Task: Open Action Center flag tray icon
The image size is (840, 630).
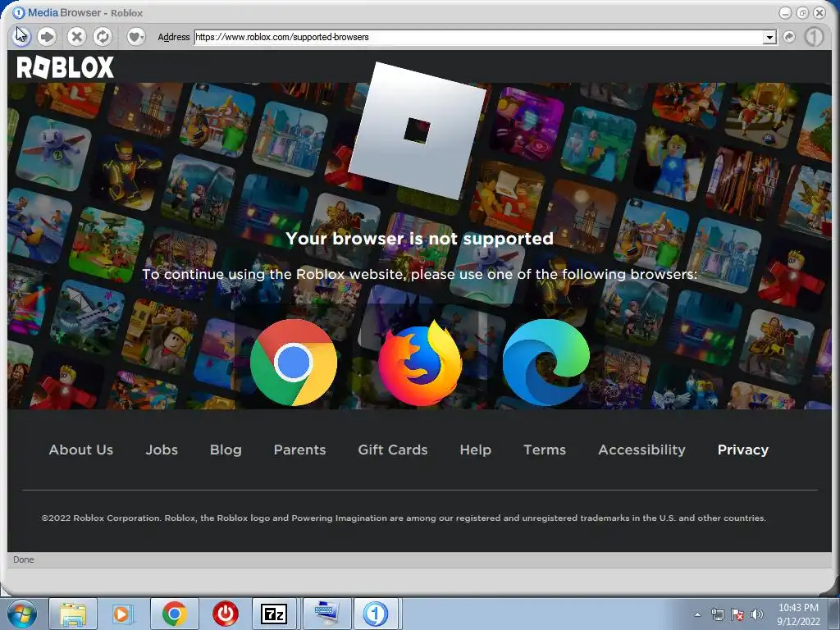Action: click(737, 615)
